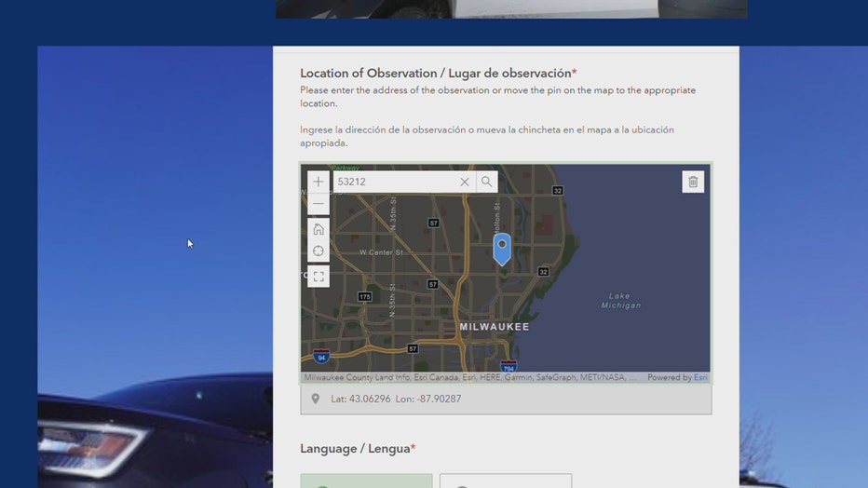Select the Lake Michigan map label

click(x=620, y=301)
